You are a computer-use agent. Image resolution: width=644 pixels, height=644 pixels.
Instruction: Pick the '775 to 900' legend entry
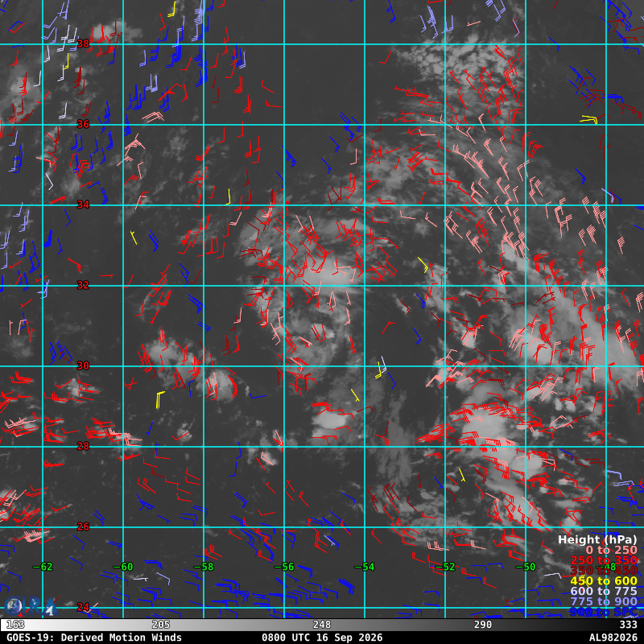point(603,601)
